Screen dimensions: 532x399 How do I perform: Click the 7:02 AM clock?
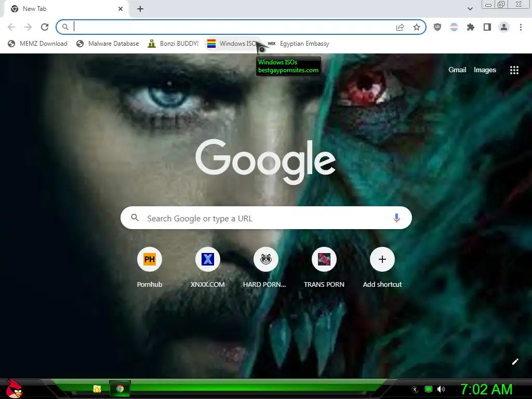coord(486,389)
